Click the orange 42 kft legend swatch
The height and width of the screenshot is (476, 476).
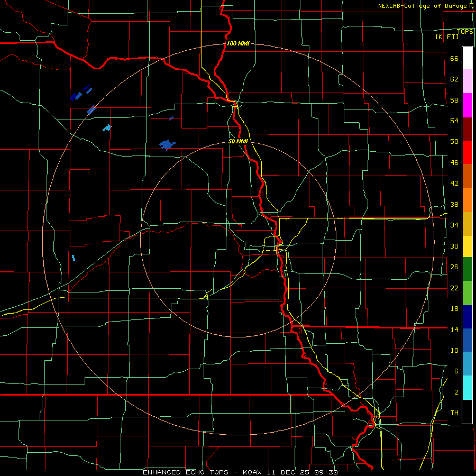[467, 200]
